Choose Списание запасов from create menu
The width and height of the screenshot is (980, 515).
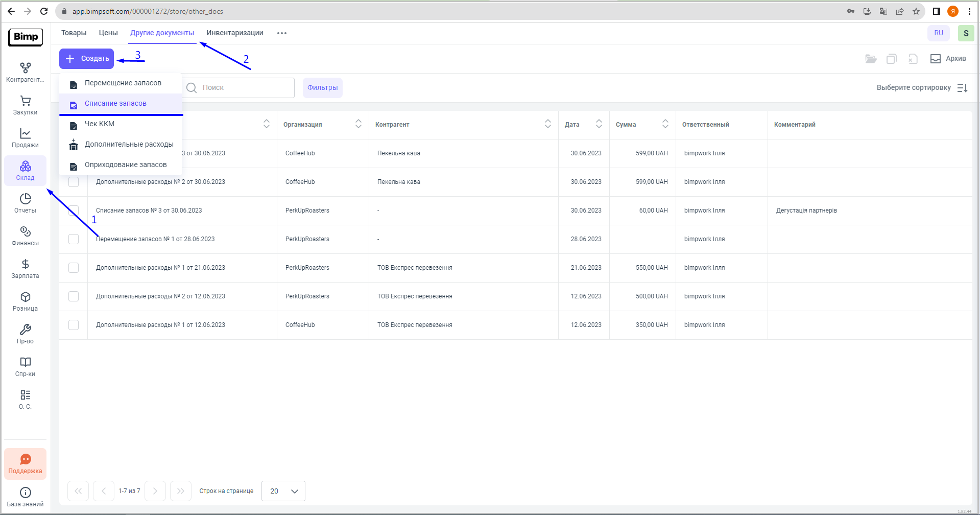(115, 104)
